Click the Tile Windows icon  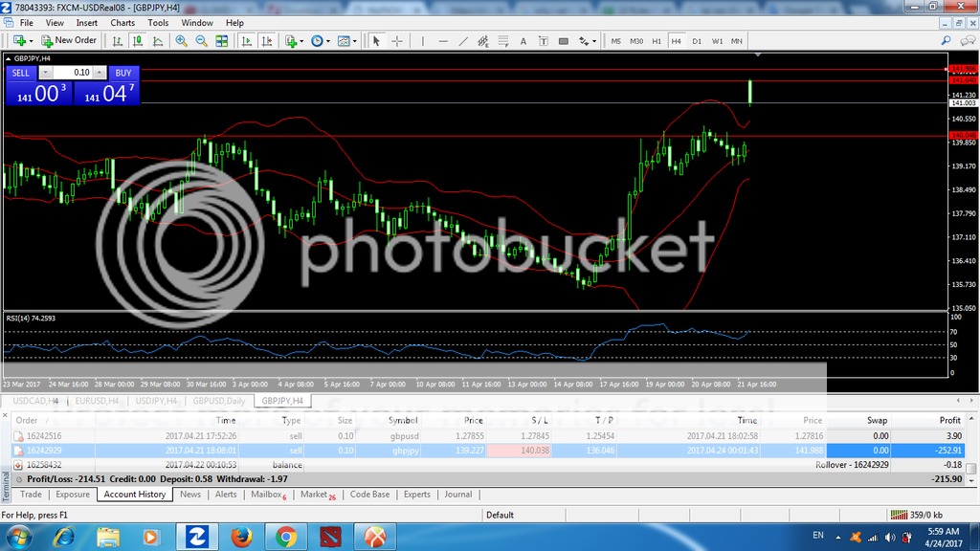[x=222, y=41]
